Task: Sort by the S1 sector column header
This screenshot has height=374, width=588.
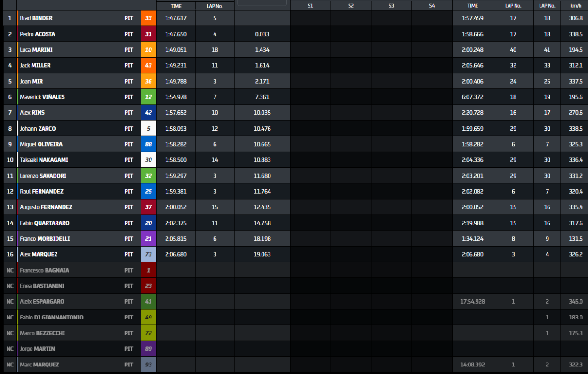Action: coord(310,6)
